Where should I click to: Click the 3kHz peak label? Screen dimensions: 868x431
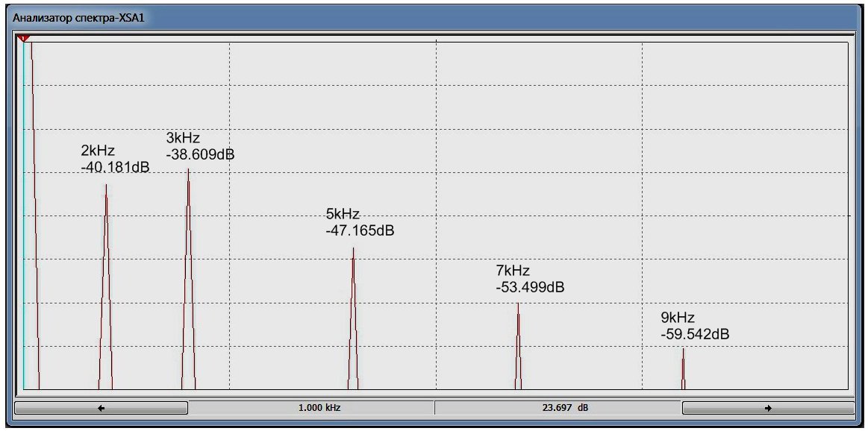(183, 138)
